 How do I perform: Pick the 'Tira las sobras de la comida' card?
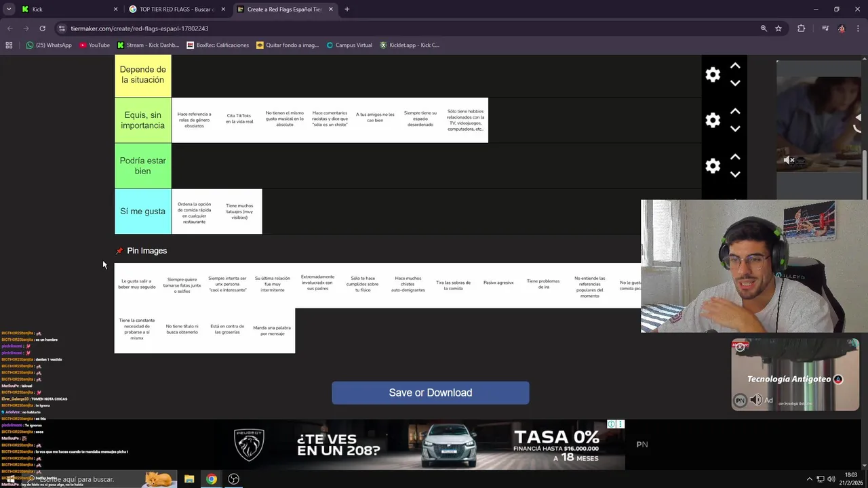coord(453,285)
